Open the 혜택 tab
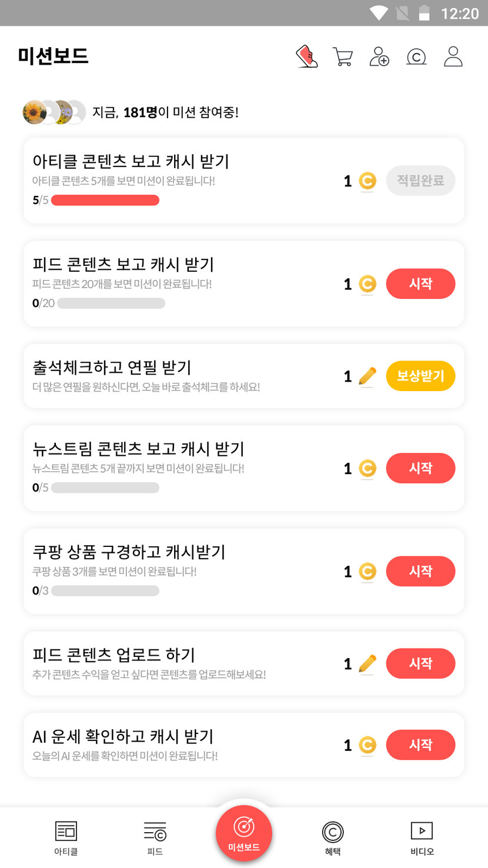The width and height of the screenshot is (488, 868). point(333,837)
